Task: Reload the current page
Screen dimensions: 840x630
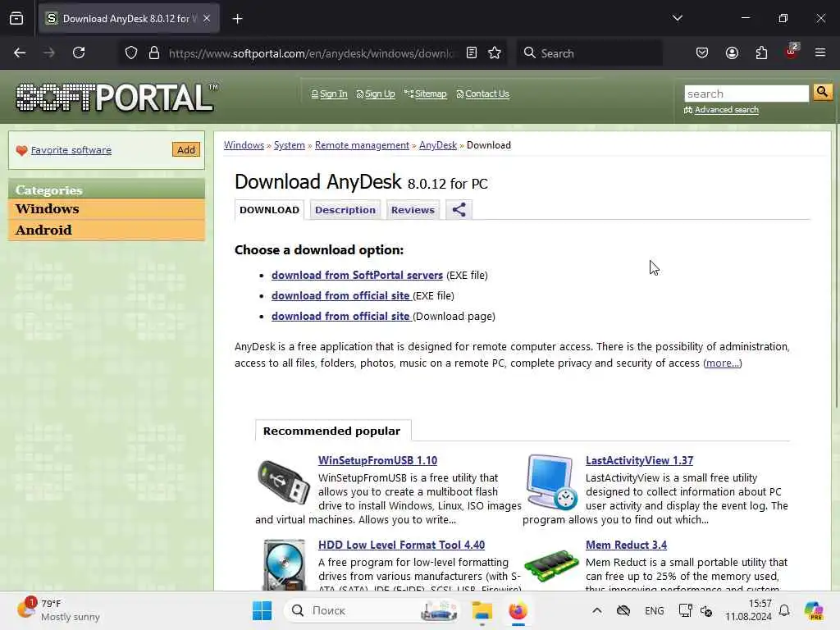Action: click(79, 52)
